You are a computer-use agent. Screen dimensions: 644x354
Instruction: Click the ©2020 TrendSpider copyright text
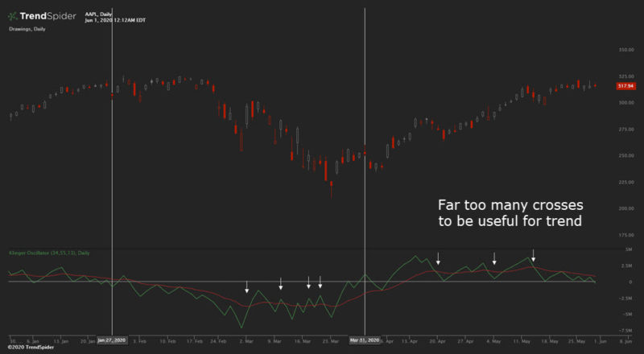pos(31,348)
